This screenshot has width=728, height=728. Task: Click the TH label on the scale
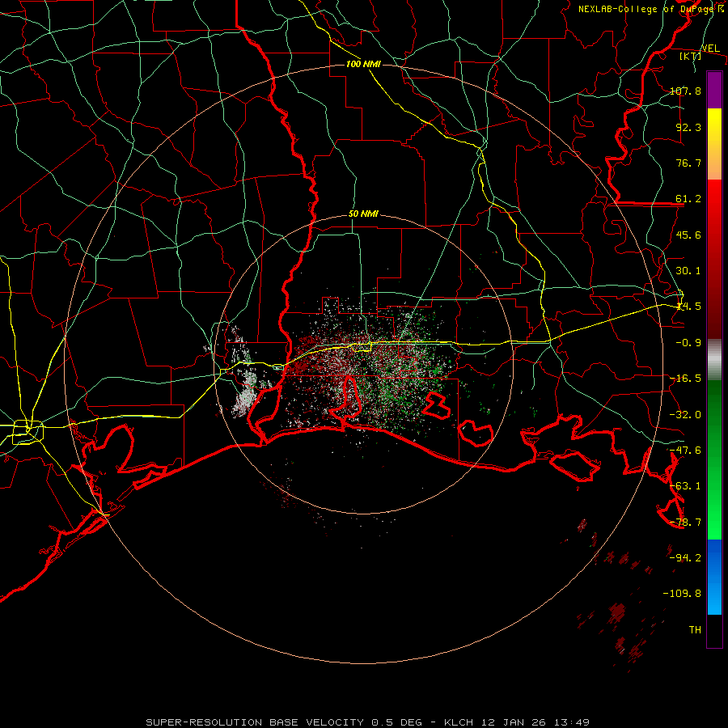(x=695, y=630)
